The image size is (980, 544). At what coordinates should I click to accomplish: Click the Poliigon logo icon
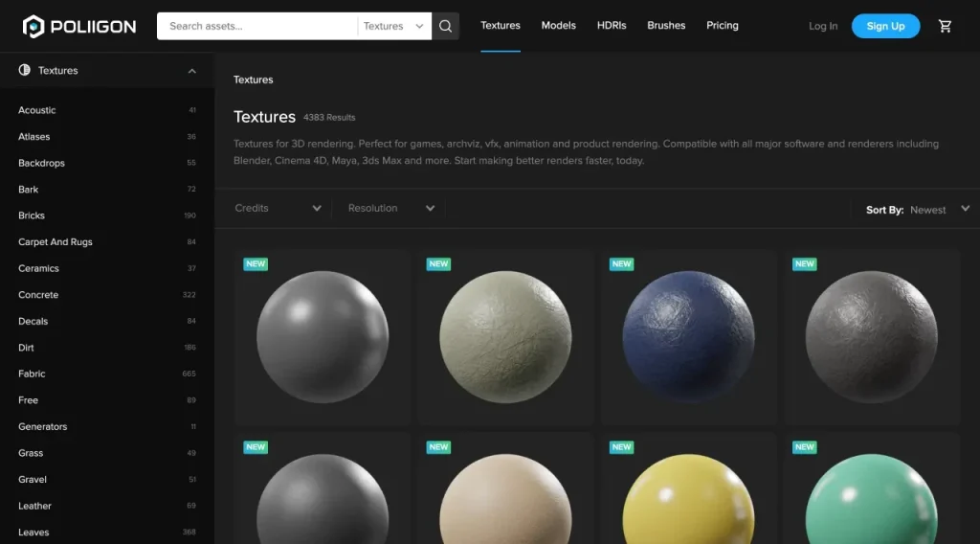[33, 26]
